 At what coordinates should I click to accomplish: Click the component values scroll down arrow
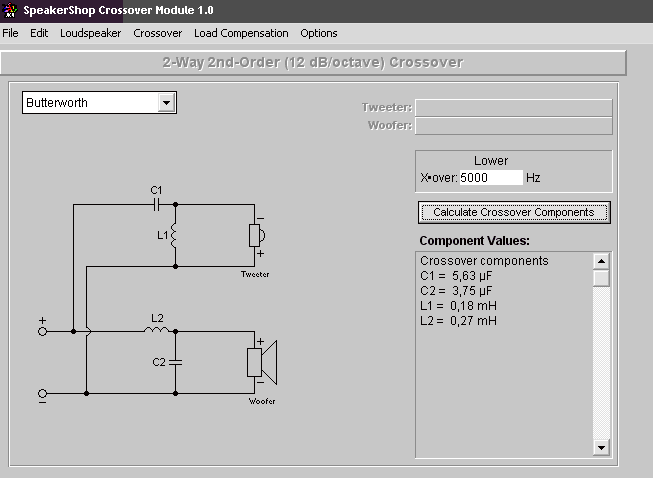pos(601,448)
